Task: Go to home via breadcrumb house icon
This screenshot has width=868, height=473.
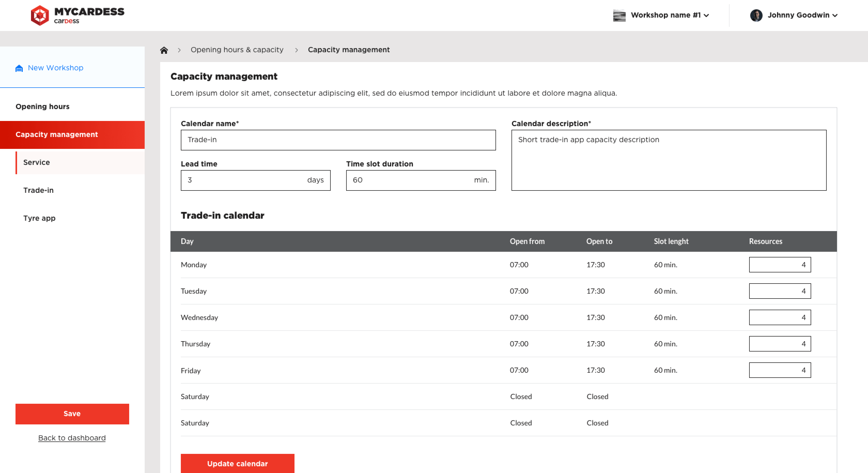Action: coord(164,50)
